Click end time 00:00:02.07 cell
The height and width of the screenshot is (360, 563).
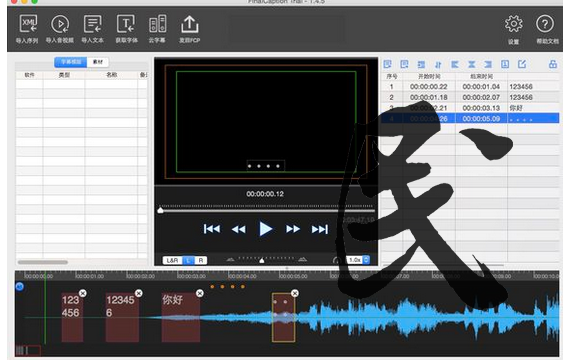(481, 97)
